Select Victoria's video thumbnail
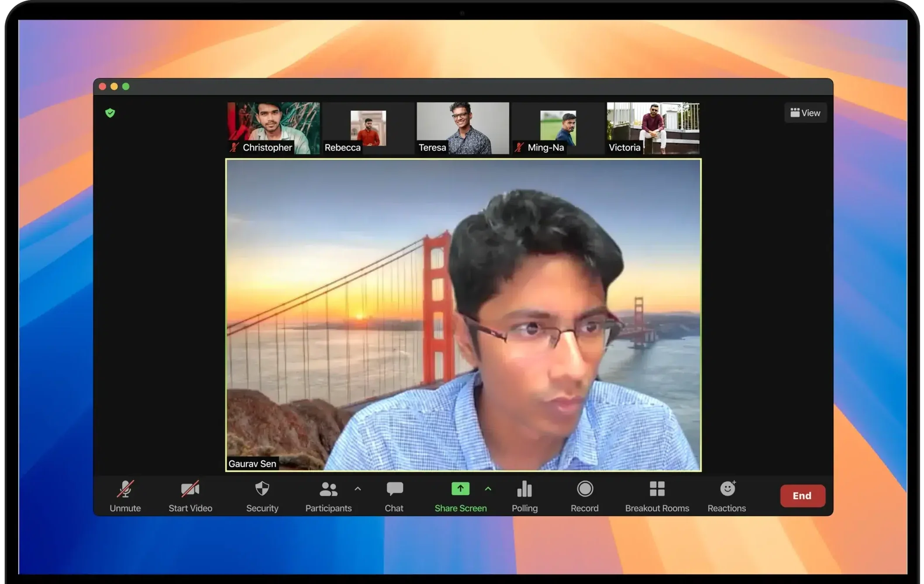 (x=653, y=128)
